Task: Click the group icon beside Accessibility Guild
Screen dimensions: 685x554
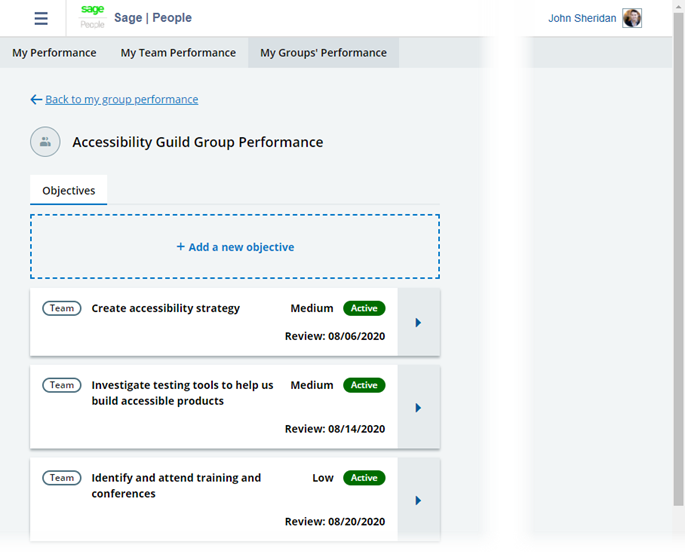Action: pos(45,142)
